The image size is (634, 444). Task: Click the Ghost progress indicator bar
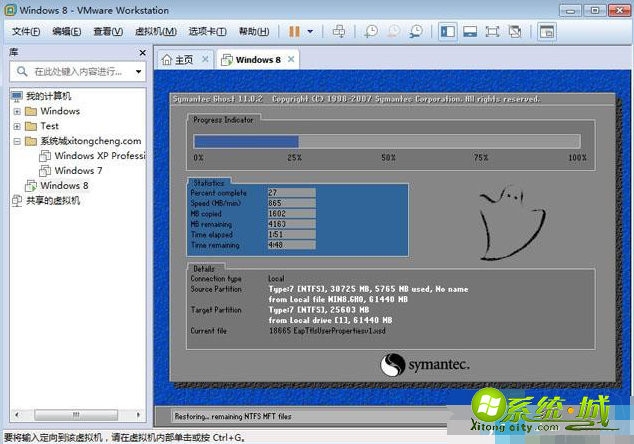[x=387, y=142]
